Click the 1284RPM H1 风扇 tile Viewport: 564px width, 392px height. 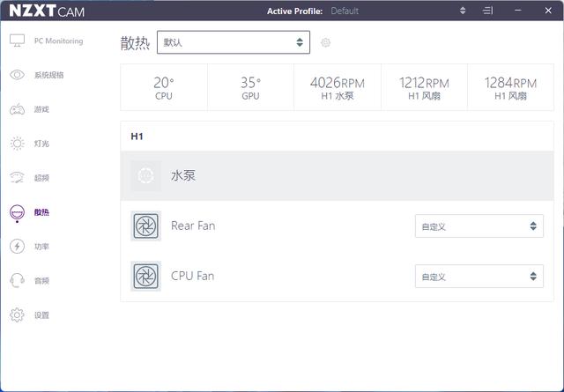510,87
